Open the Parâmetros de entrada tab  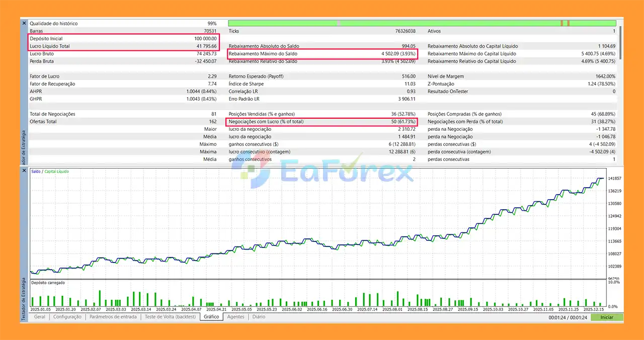click(113, 317)
